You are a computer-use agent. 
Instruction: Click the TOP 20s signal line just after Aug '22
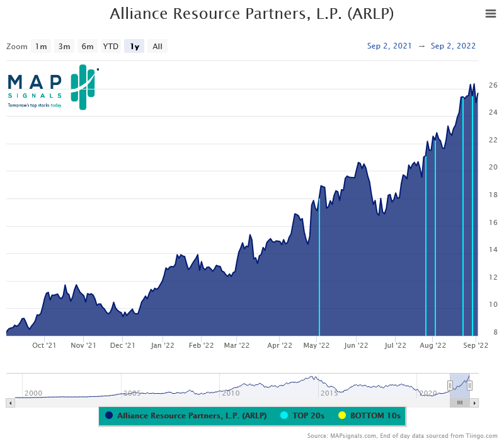coord(435,238)
